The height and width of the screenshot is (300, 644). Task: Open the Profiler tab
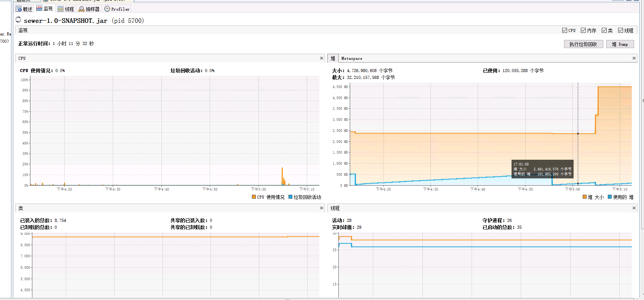[117, 9]
